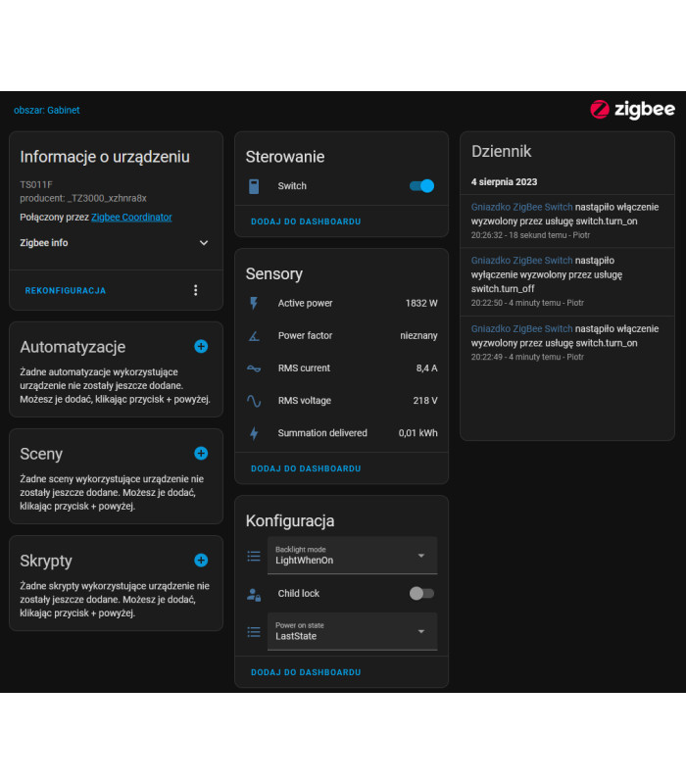Click the Zigbee logo in header
This screenshot has width=686, height=784.
(632, 110)
